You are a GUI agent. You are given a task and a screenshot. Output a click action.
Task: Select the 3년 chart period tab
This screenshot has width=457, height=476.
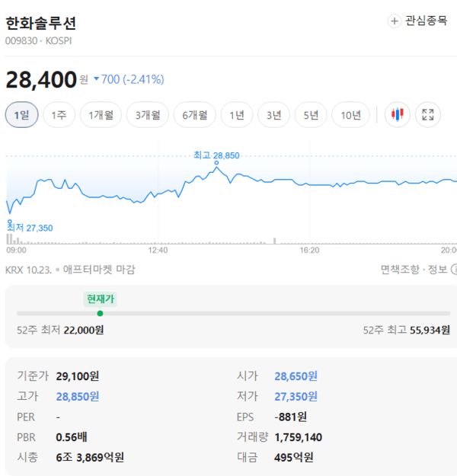coord(274,115)
